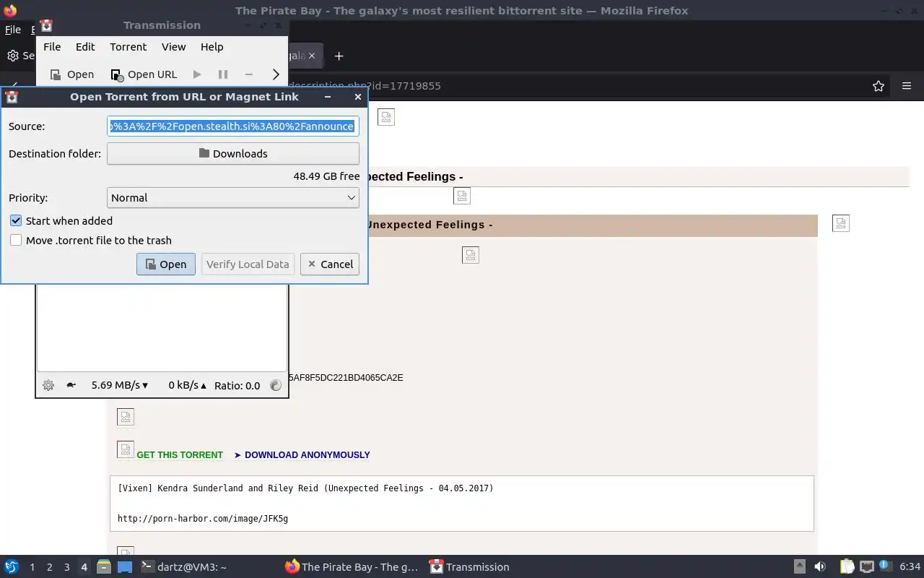Open the gear options icon in Transmission status bar

(x=48, y=385)
